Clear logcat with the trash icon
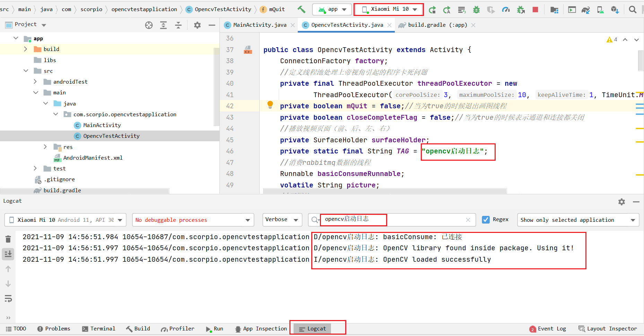The image size is (644, 336). click(x=8, y=239)
